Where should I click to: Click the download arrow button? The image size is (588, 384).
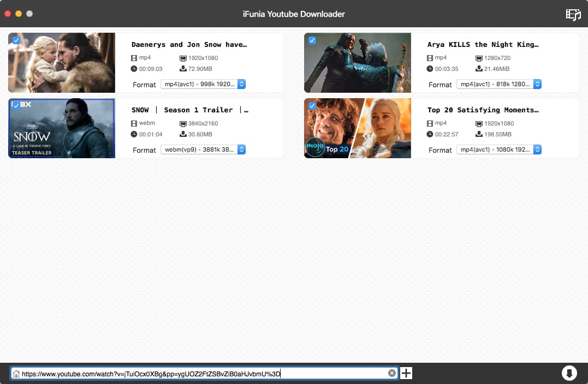569,373
